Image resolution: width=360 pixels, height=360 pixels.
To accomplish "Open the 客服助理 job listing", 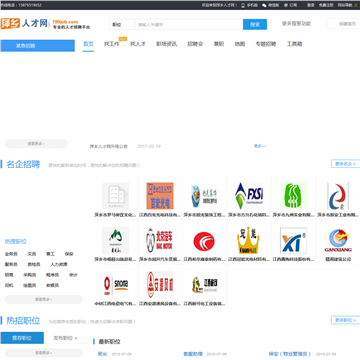I will point(193,354).
